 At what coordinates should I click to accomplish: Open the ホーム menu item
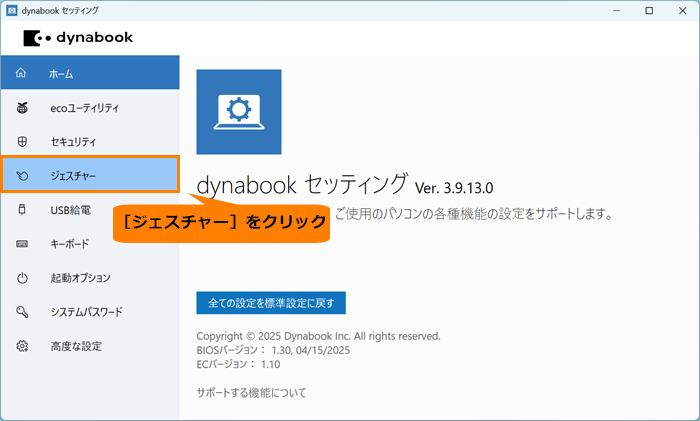coord(90,72)
